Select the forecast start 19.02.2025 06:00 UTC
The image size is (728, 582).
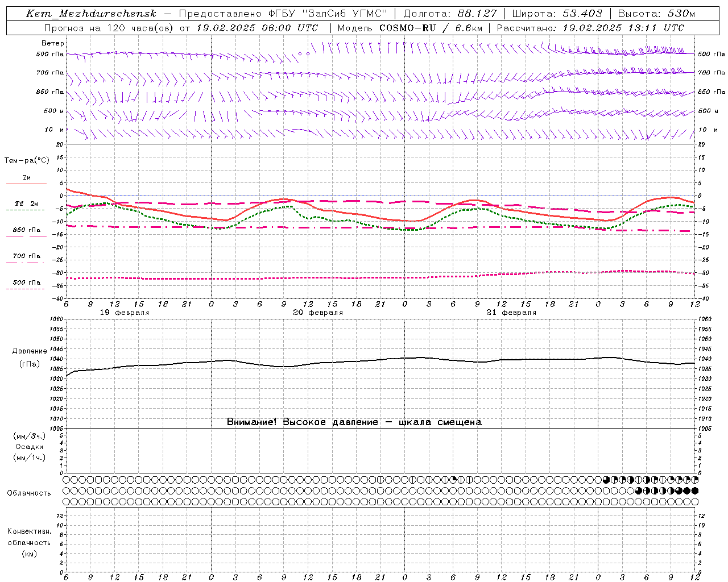257,28
